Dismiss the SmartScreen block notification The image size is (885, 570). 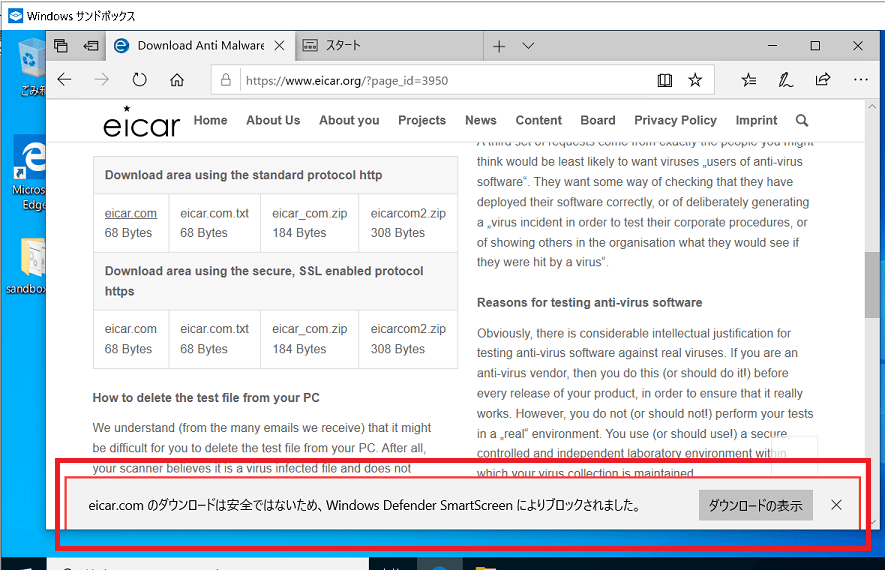coord(836,505)
